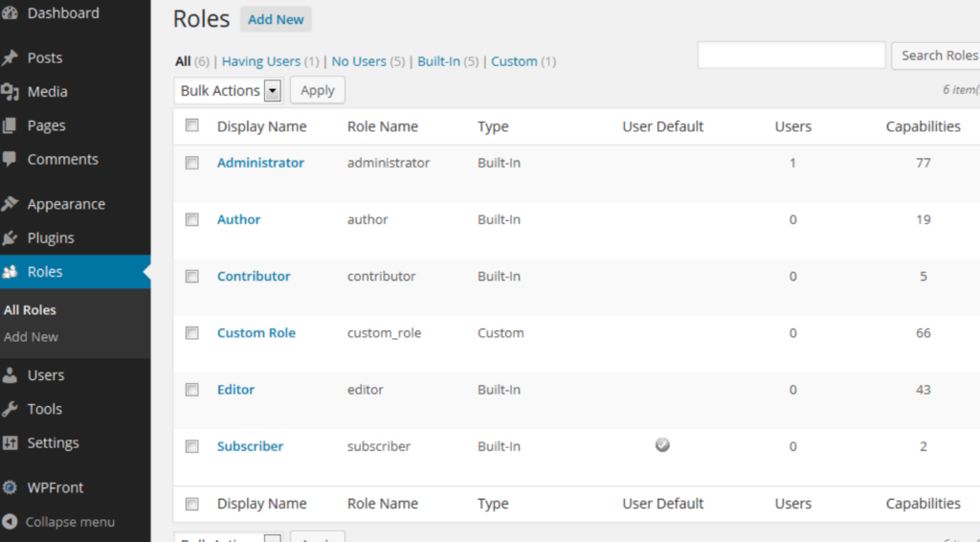980x542 pixels.
Task: Open the Tools menu item
Action: [44, 409]
